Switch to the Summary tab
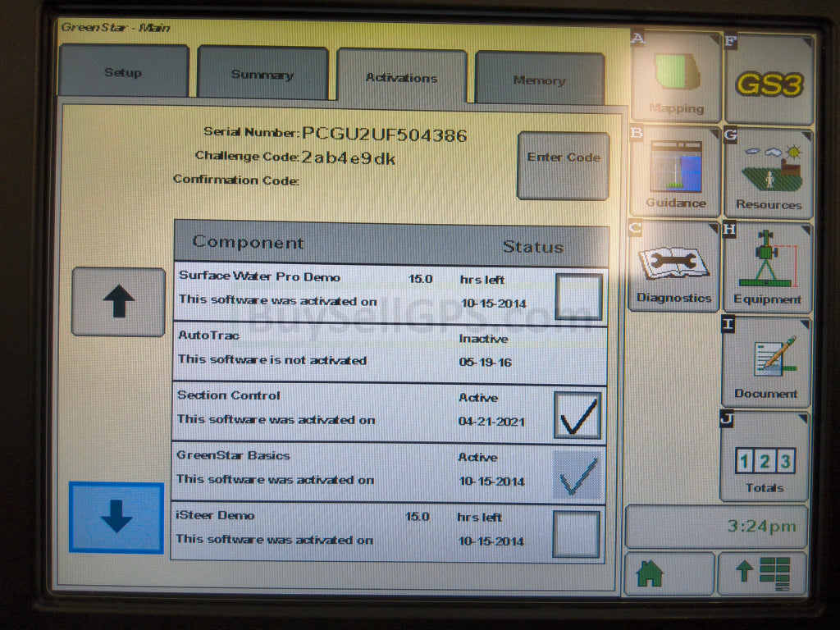840x630 pixels. 262,74
